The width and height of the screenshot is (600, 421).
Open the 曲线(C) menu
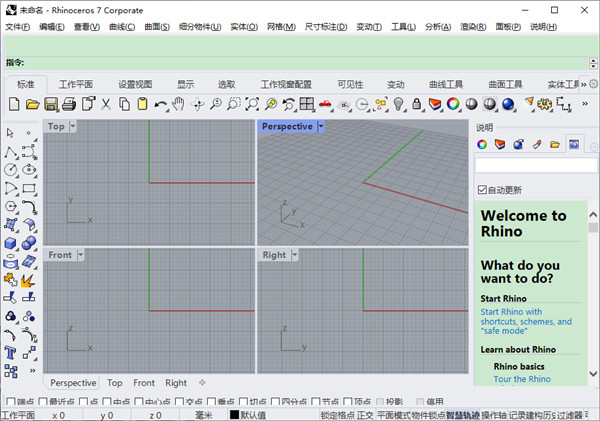point(122,27)
